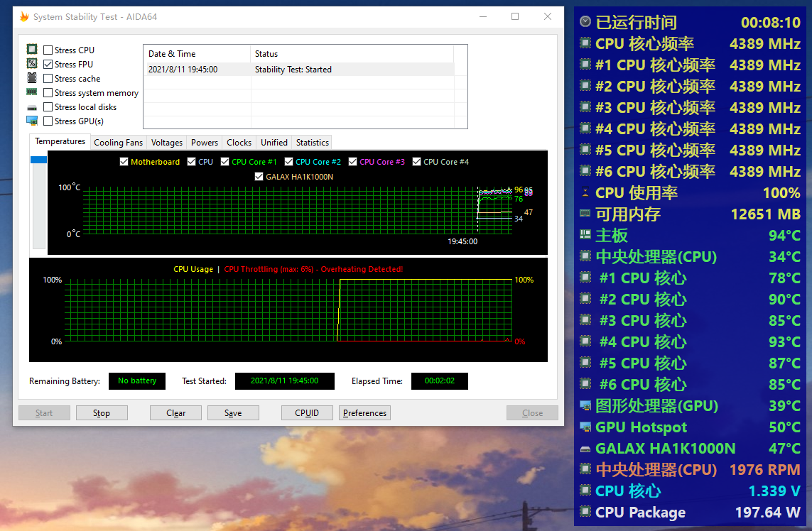
Task: Click the AIDA64 flame icon in title bar
Action: click(x=24, y=17)
